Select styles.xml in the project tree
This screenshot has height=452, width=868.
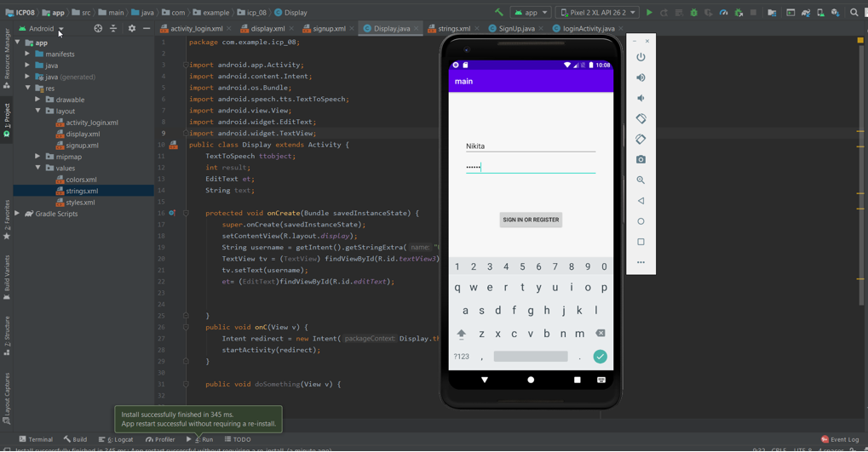coord(75,203)
